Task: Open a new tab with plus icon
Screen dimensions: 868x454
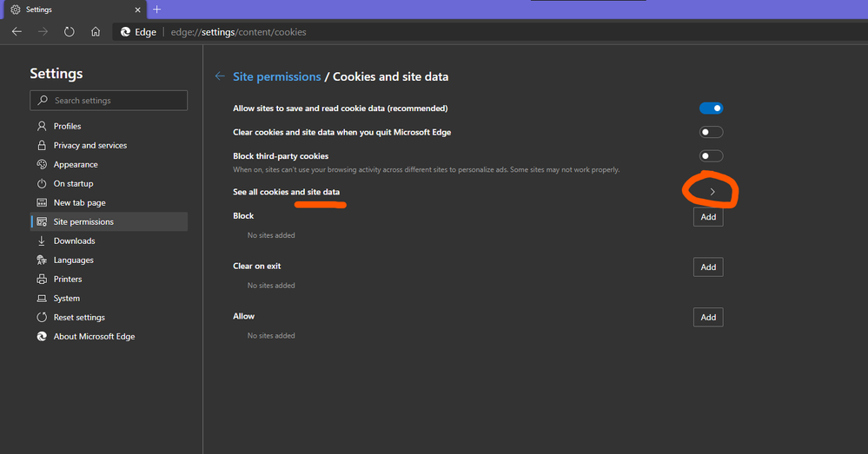Action: 156,10
